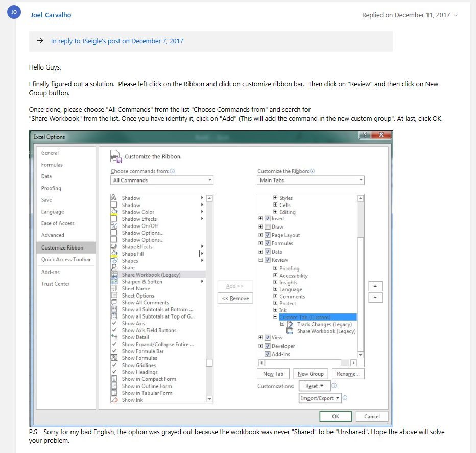Click the info icon next to Import/Export
476x453 pixels.
(345, 398)
